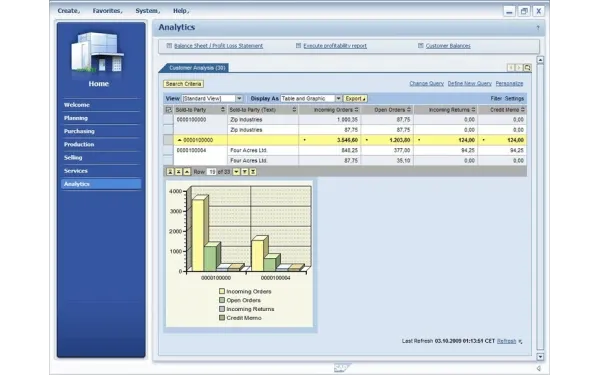Click the page-down pager icon
600x375 pixels.
pos(245,172)
